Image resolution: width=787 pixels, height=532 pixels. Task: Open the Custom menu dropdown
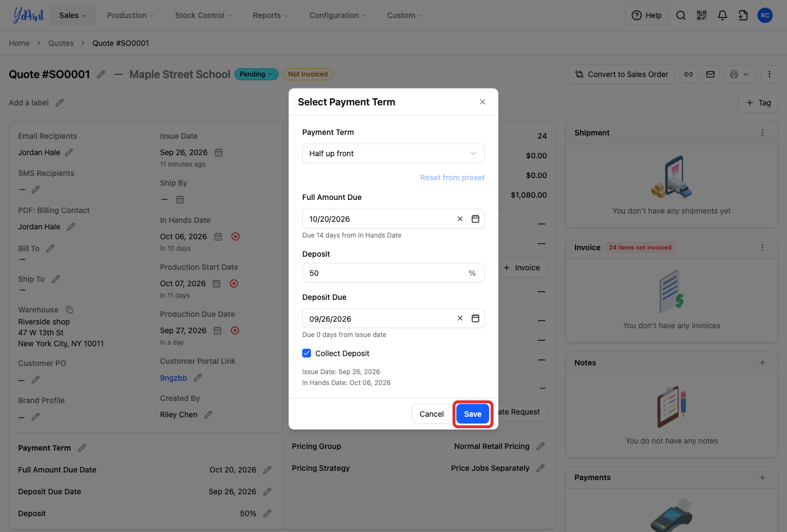coord(405,15)
